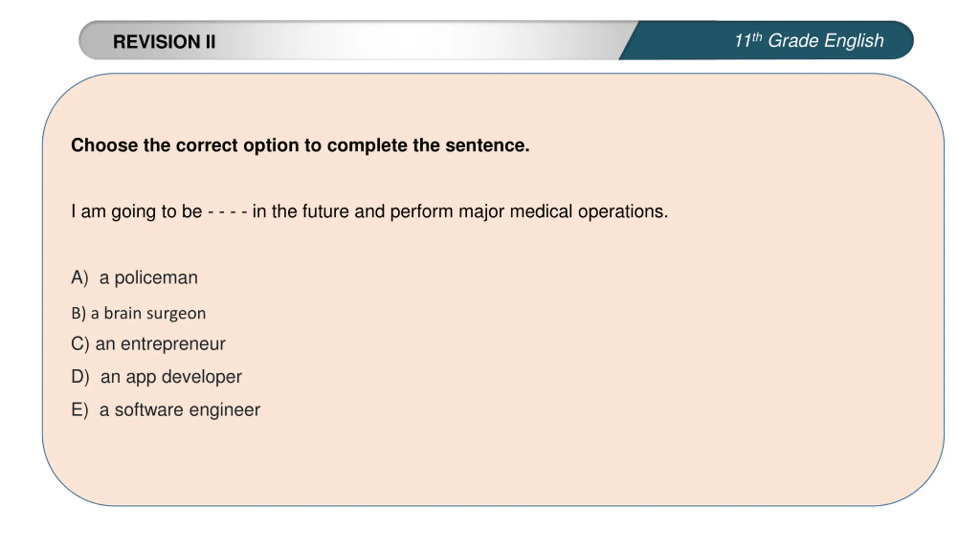Viewport: 980px width, 551px height.
Task: Click the "C)" option letter
Action: (x=80, y=344)
